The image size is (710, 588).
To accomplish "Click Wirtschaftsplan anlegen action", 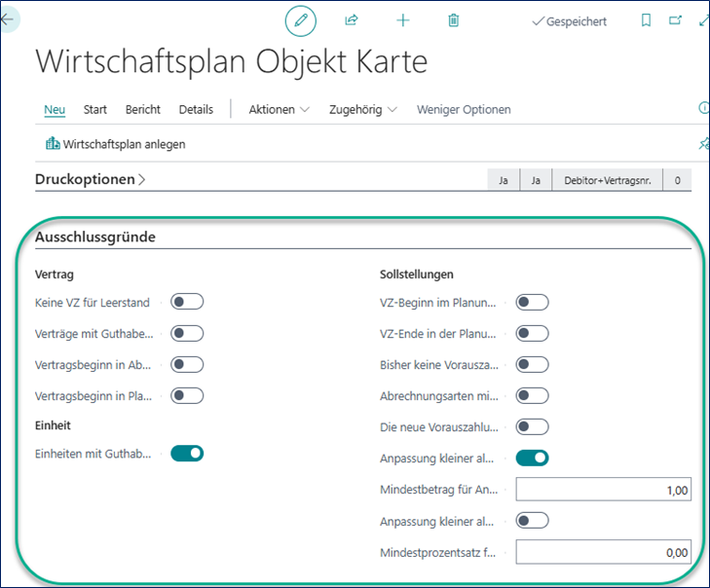I will pos(116,144).
